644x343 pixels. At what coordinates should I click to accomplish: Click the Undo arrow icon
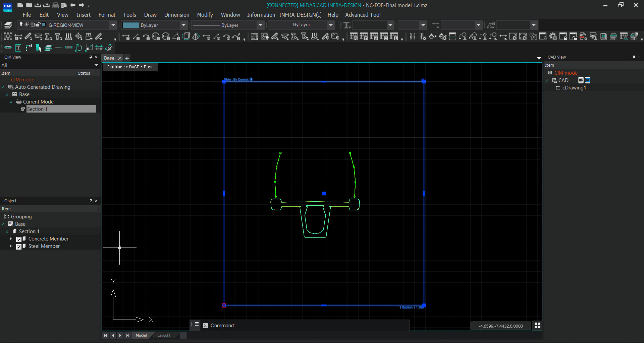(72, 5)
